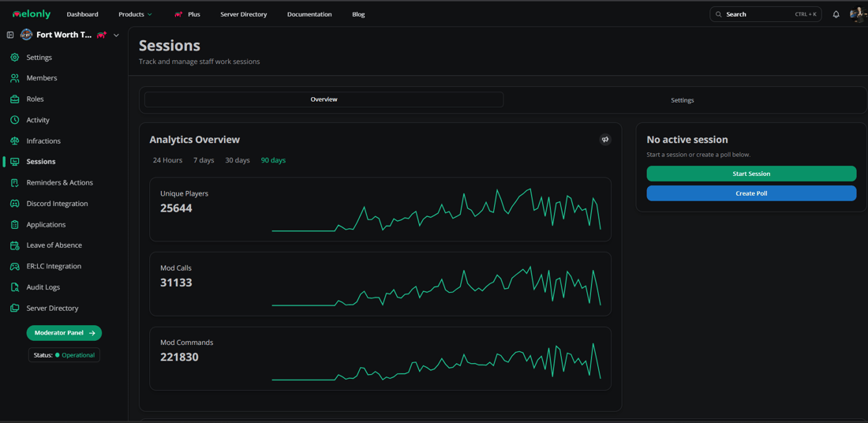Select the 30 days time range
This screenshot has height=423, width=868.
click(x=238, y=160)
